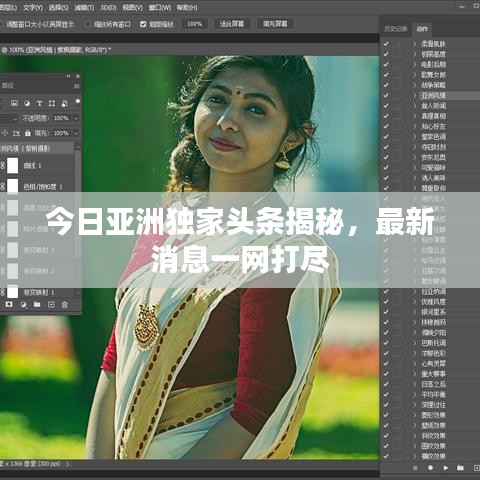Enable the 缩放所有窗口 checkbox
Screen dimensions: 480x480
(88, 24)
